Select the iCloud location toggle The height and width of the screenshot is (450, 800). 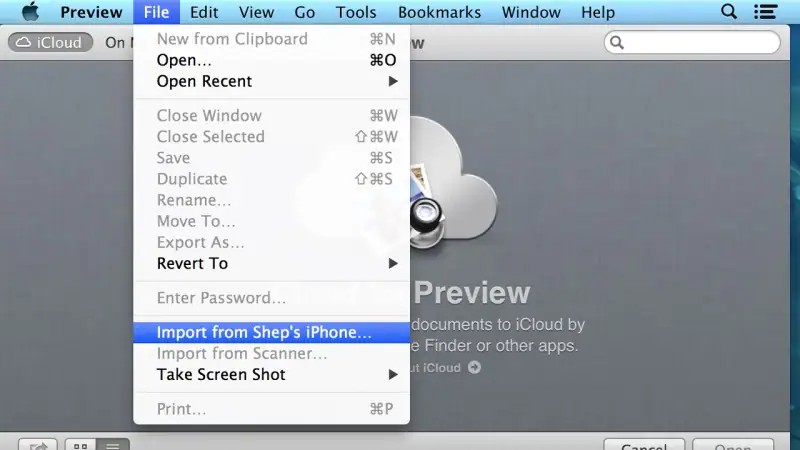coord(51,42)
